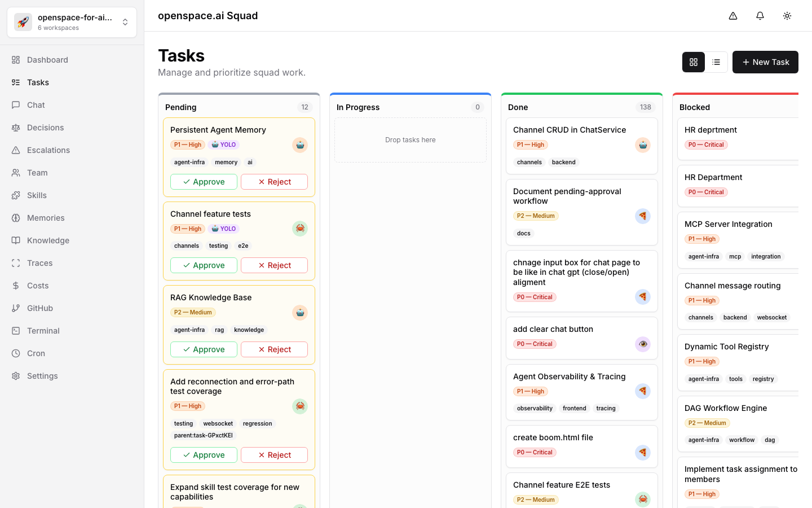This screenshot has width=812, height=508.
Task: Create a task with the New Task button
Action: pos(765,62)
